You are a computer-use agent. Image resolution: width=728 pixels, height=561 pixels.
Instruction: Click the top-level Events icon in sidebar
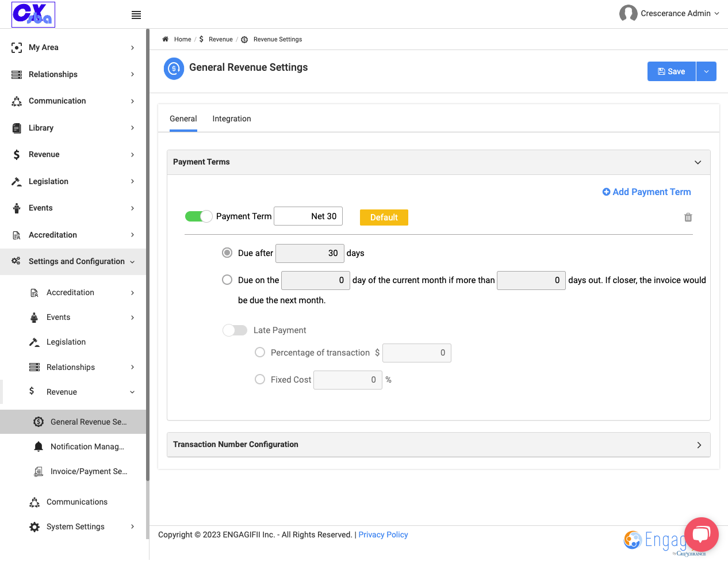(x=17, y=208)
